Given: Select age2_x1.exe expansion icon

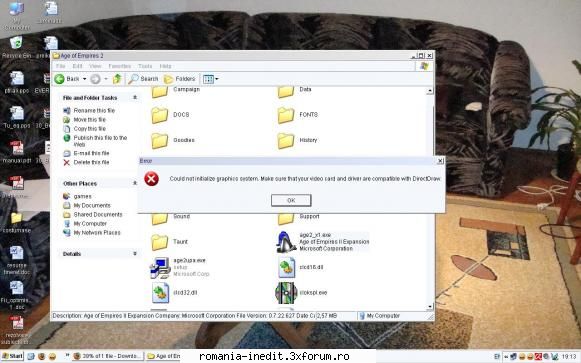Looking at the screenshot, I should [285, 242].
